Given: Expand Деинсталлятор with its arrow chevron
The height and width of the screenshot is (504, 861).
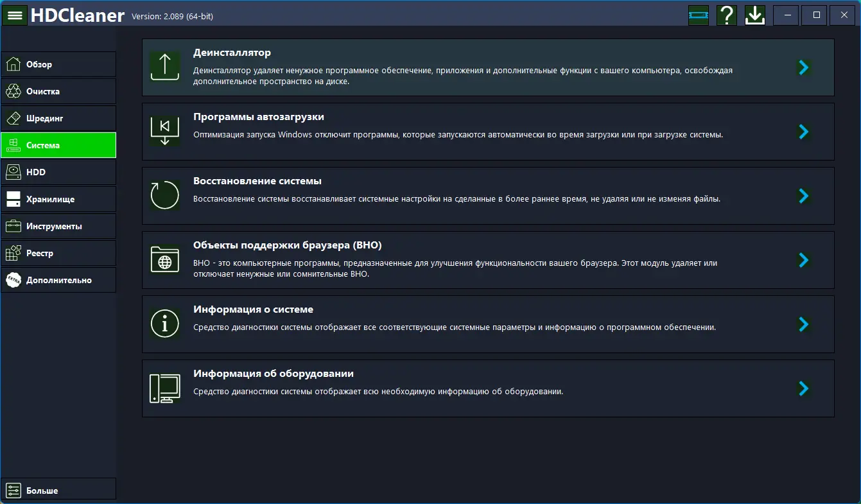Looking at the screenshot, I should pos(803,67).
